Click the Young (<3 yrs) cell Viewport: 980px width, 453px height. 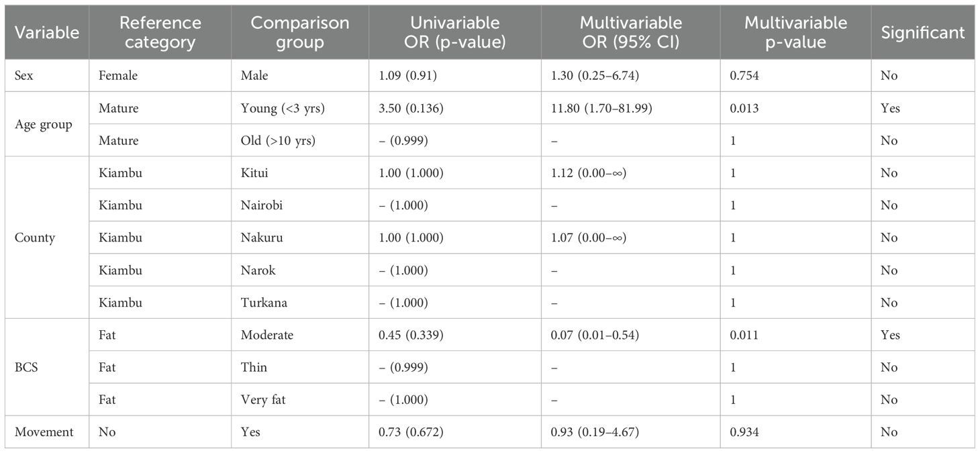tap(283, 109)
